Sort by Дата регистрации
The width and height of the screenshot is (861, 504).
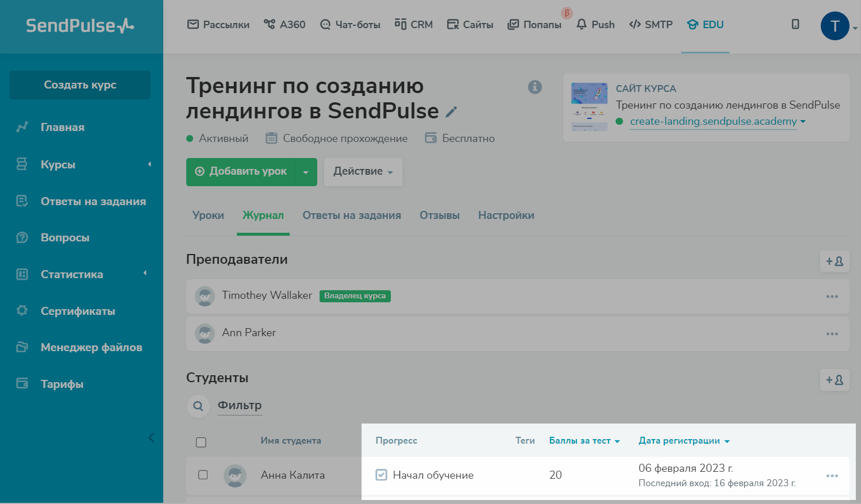coord(684,441)
